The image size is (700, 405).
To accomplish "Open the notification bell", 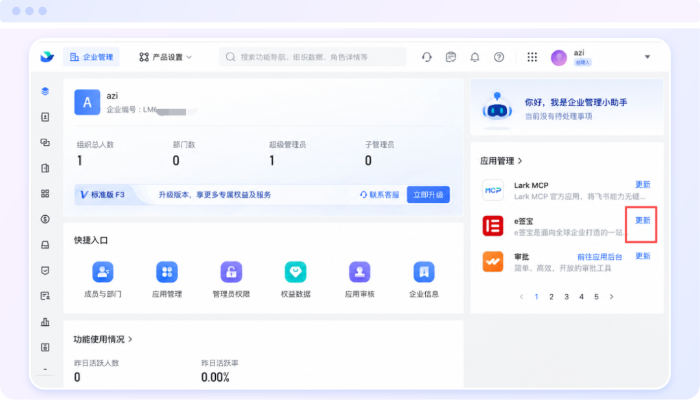I will [475, 57].
